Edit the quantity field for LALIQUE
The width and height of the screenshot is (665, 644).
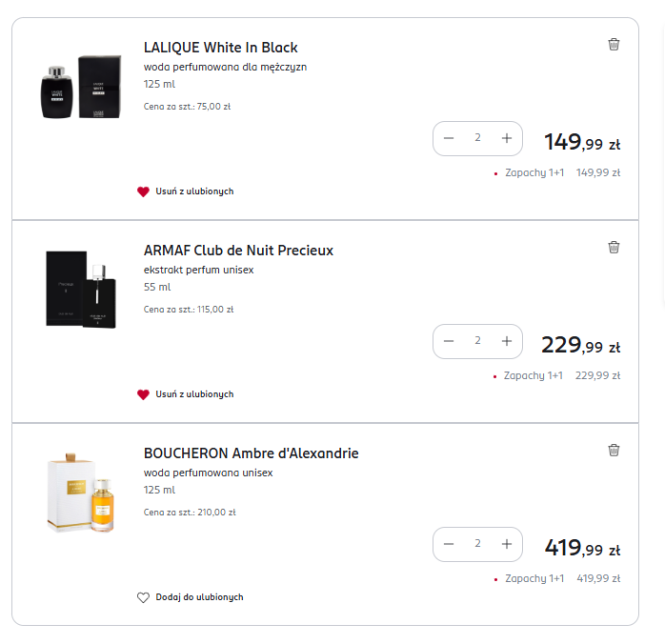[x=477, y=138]
